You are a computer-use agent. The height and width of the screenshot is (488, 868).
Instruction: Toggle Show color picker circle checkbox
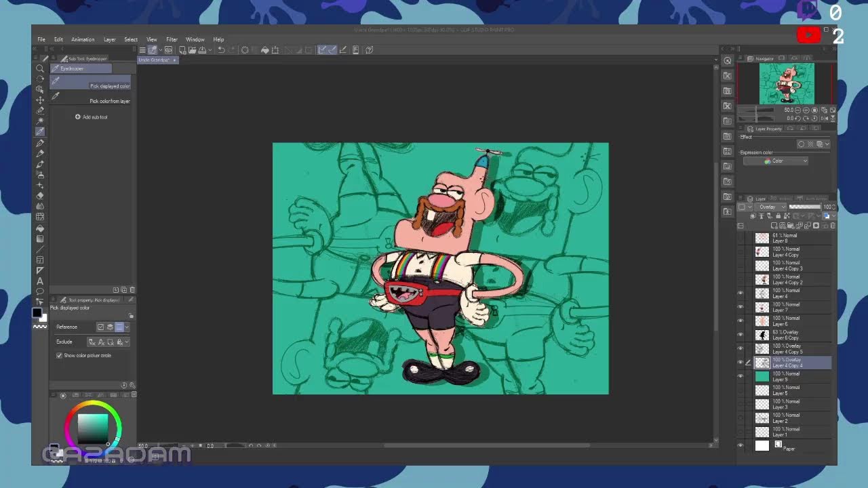(59, 355)
